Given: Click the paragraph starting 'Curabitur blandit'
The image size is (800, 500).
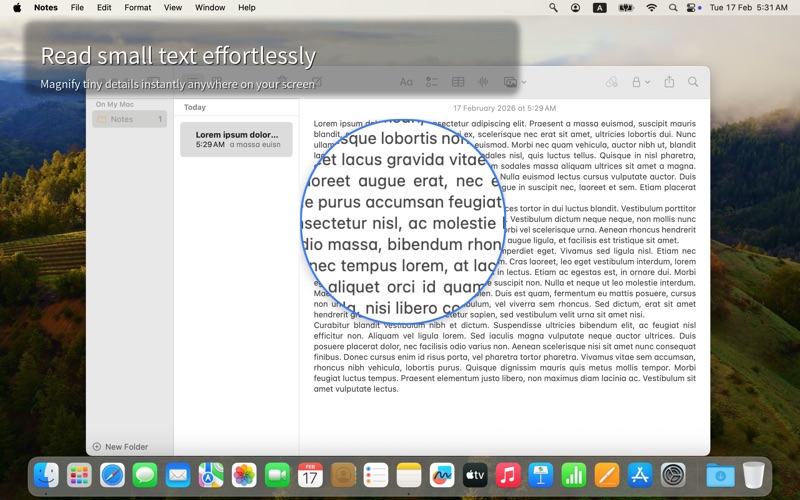Looking at the screenshot, I should [x=505, y=357].
